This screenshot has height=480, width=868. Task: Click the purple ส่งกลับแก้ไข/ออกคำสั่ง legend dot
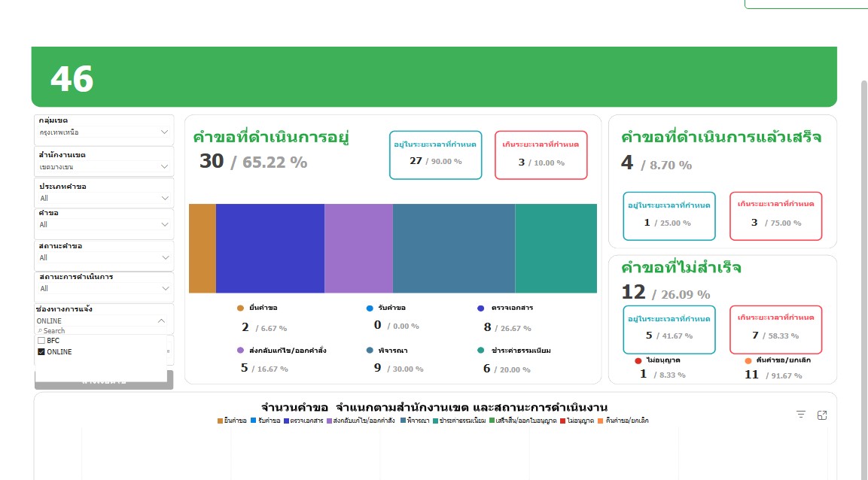pos(241,351)
